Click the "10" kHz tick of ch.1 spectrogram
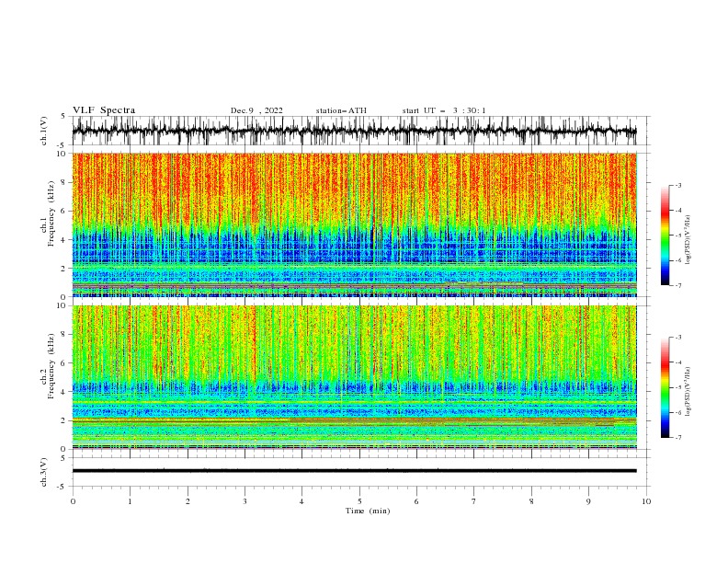The image size is (728, 563). pos(62,154)
